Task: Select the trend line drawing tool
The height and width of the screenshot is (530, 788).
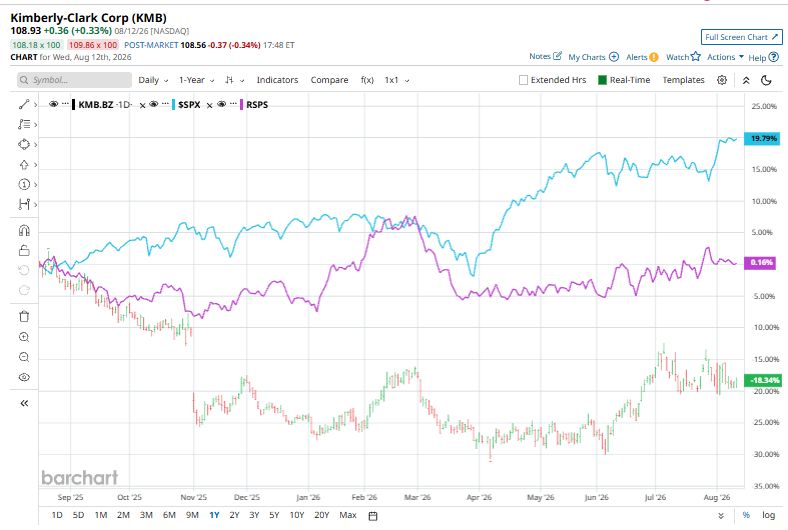Action: (x=24, y=104)
